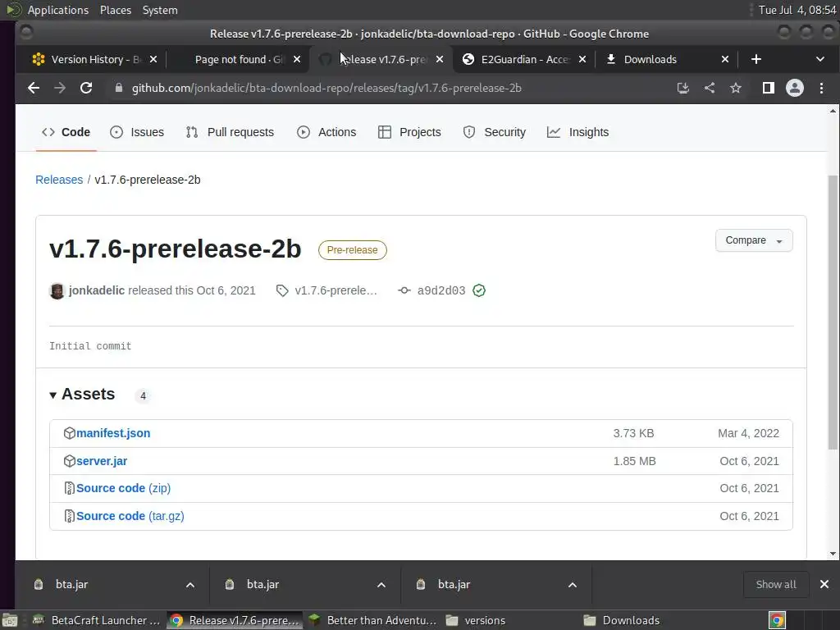Click the forward navigation arrow
Viewport: 840px width, 630px height.
click(59, 88)
